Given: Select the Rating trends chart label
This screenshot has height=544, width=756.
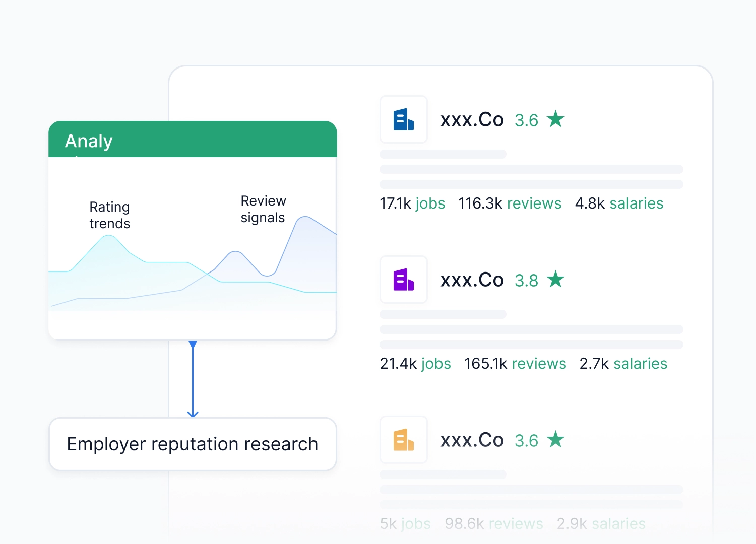Looking at the screenshot, I should (110, 215).
